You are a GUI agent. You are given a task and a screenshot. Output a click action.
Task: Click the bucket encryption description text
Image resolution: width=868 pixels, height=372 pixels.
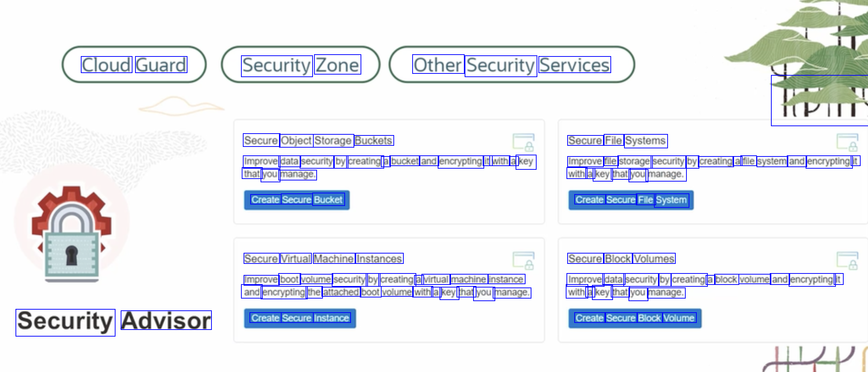pos(388,168)
